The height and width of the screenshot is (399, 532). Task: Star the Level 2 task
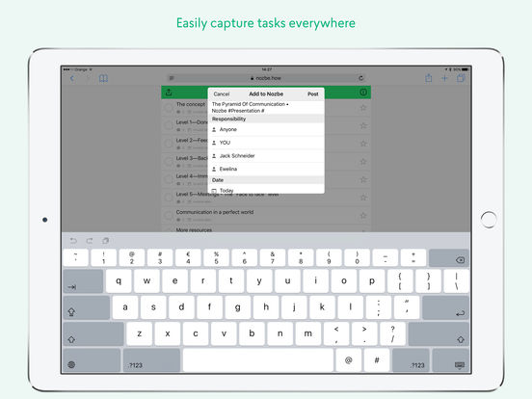[363, 144]
